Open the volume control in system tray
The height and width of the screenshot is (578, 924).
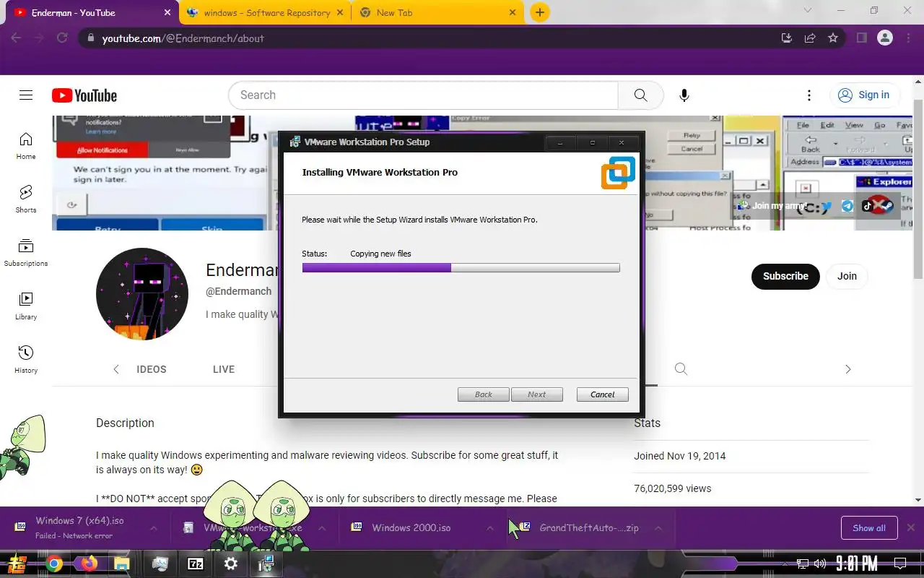820,564
